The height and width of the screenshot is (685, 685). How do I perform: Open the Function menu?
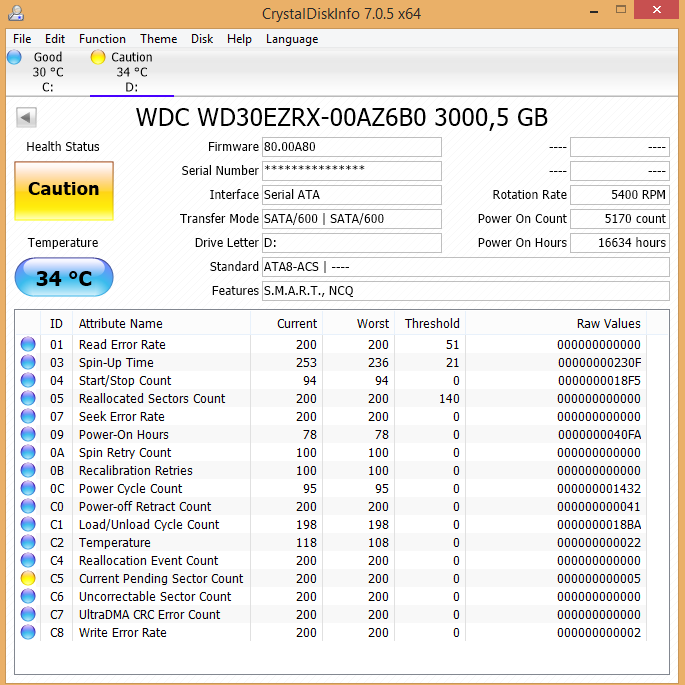(102, 39)
